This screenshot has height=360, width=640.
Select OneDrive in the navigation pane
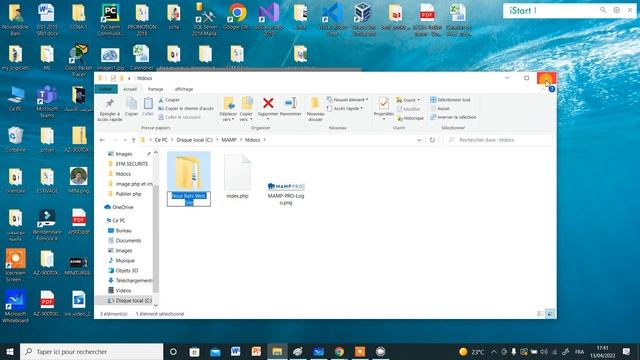point(122,207)
